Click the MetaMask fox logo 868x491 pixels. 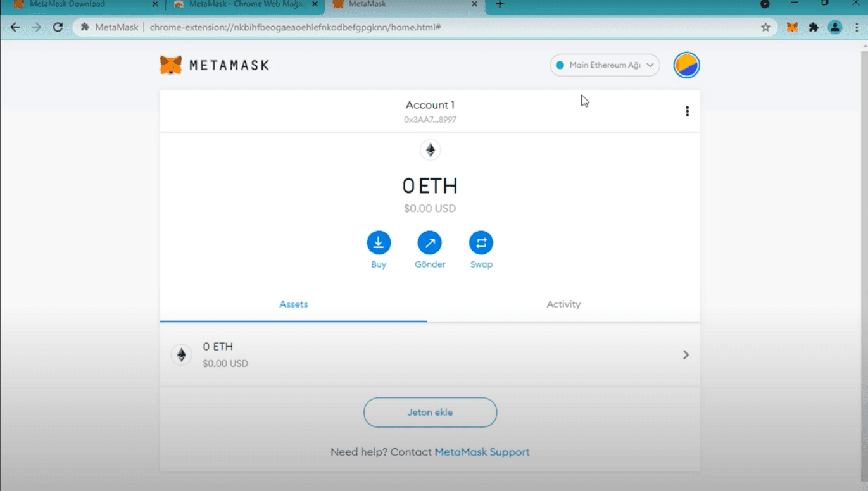pyautogui.click(x=171, y=65)
